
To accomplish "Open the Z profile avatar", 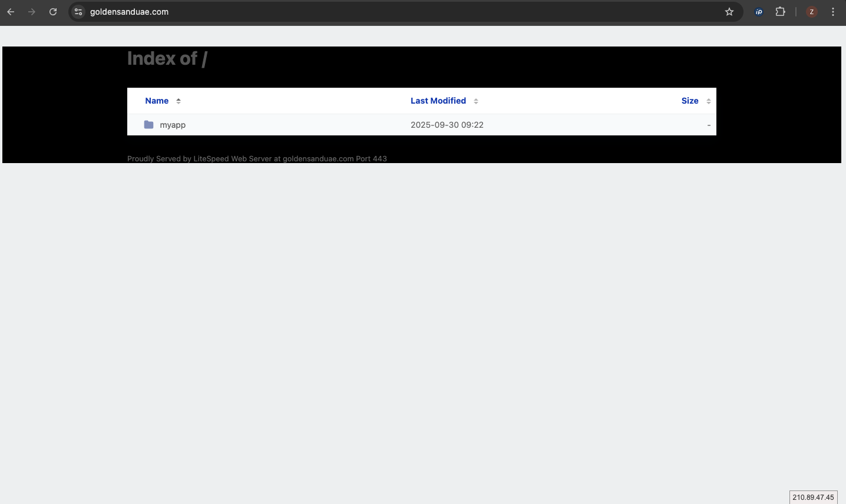I will coord(812,12).
